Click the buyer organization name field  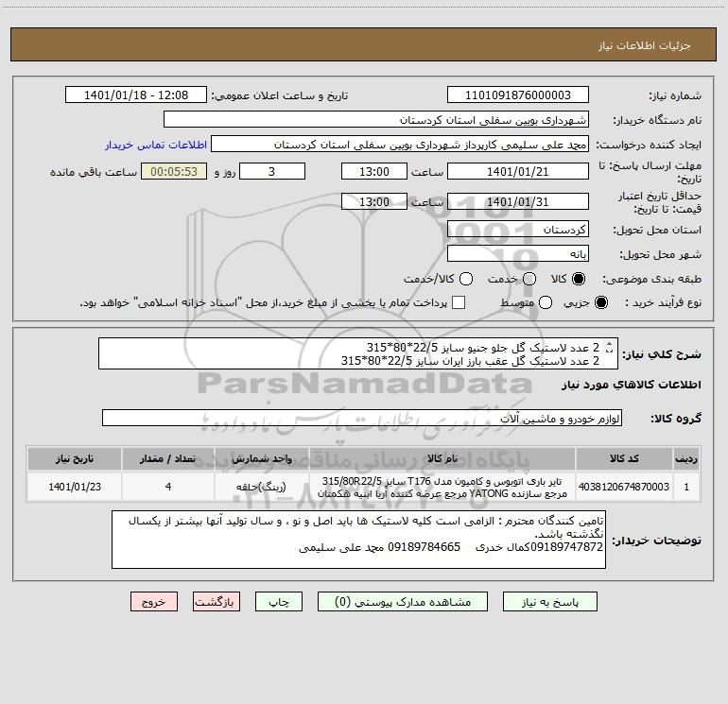click(x=376, y=120)
